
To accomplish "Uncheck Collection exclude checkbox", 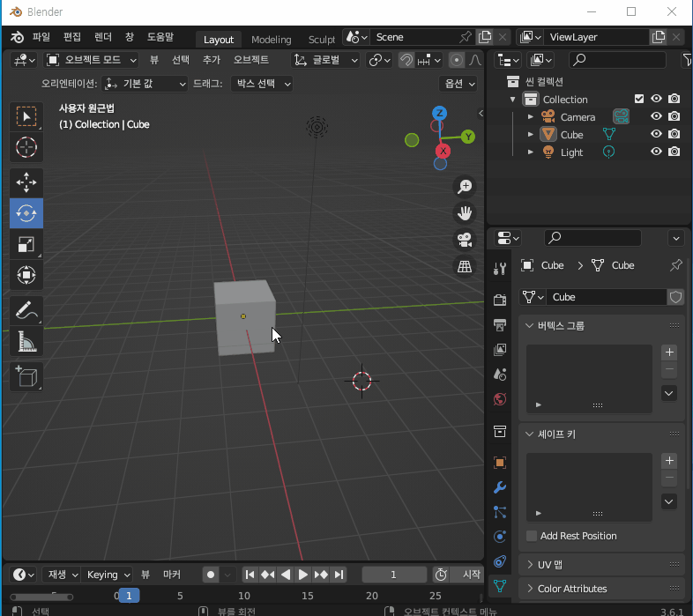I will pyautogui.click(x=639, y=99).
